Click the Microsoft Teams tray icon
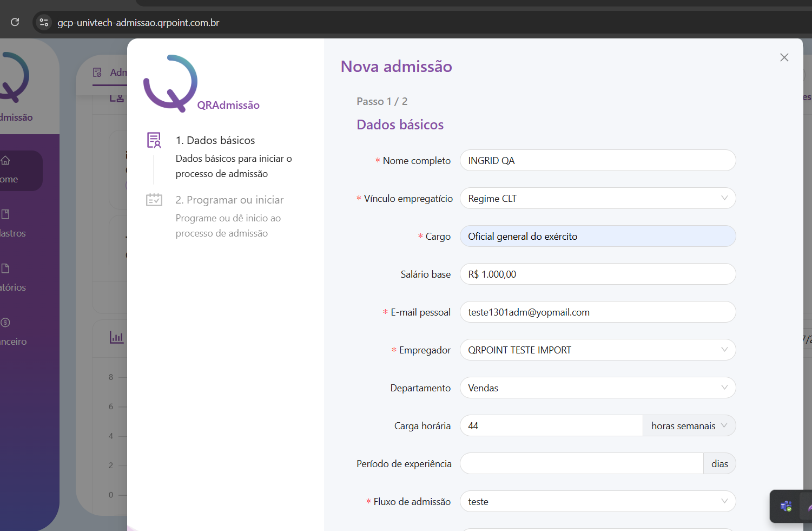 (785, 506)
